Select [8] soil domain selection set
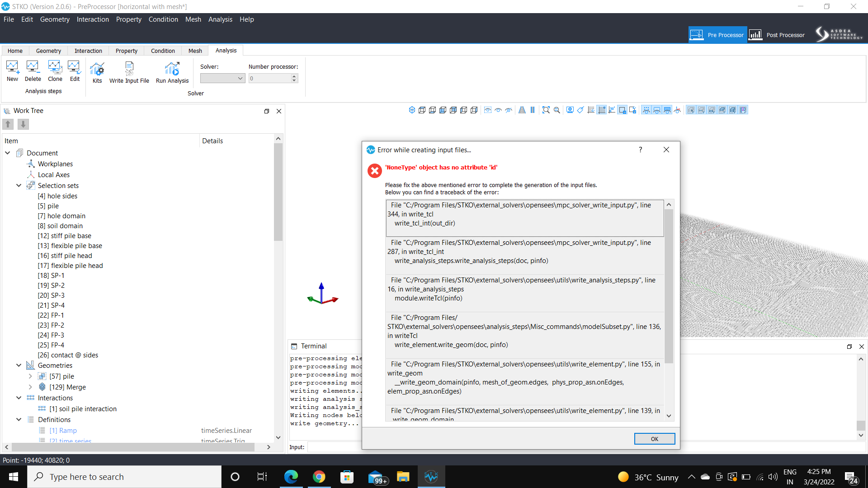 point(60,226)
